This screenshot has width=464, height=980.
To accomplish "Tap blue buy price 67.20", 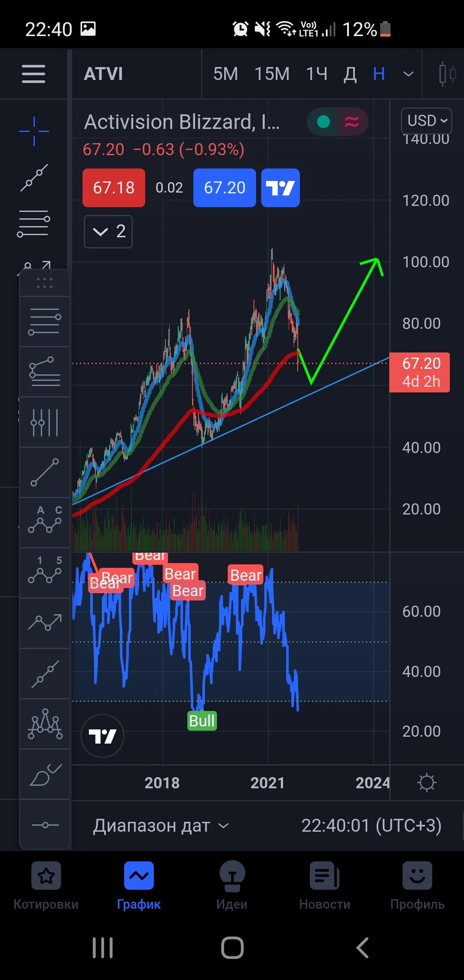I will click(x=225, y=188).
